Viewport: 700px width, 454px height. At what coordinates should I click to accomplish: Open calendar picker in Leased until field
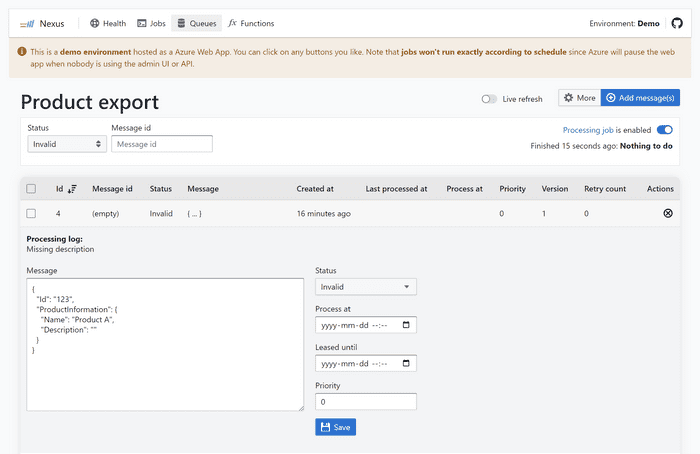[406, 363]
